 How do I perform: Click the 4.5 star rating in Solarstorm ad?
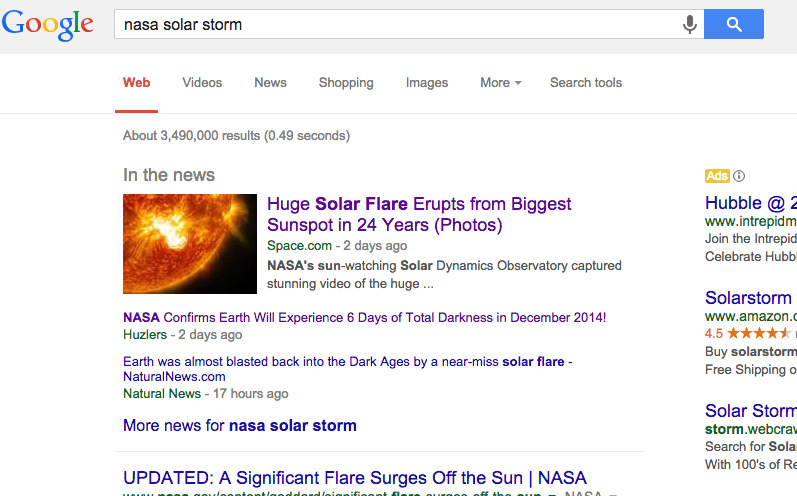pos(747,333)
